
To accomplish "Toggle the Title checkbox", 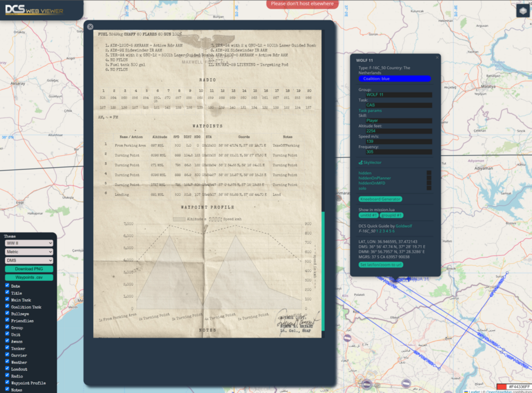I will 7,292.
